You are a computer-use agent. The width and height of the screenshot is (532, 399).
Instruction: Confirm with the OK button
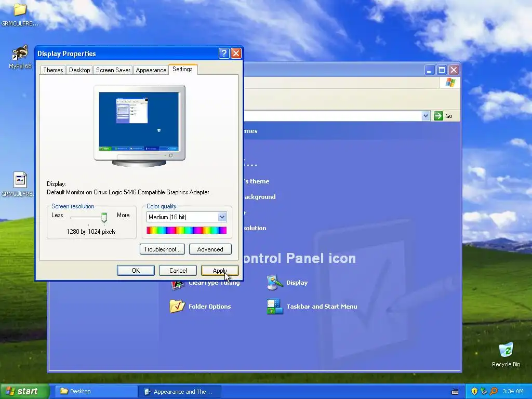coord(136,270)
